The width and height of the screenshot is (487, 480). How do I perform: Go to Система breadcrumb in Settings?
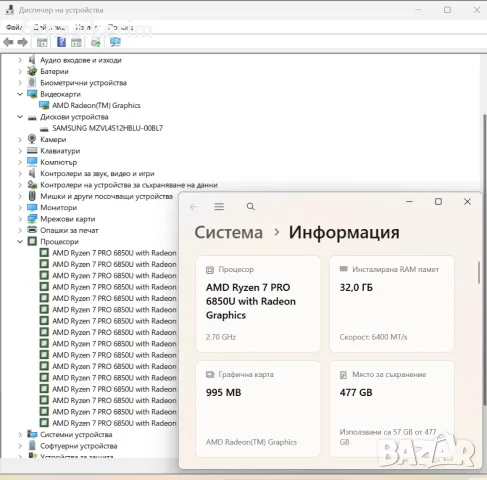[229, 232]
